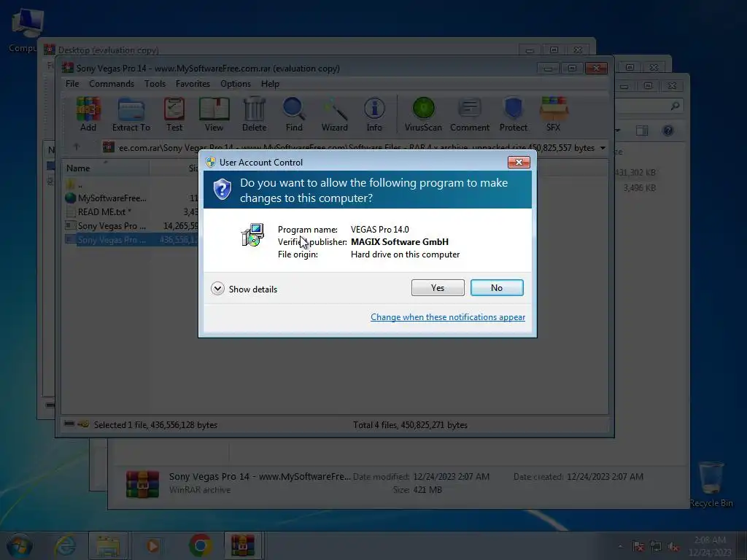Open Windows Explorer from the taskbar
747x560 pixels.
(108, 545)
